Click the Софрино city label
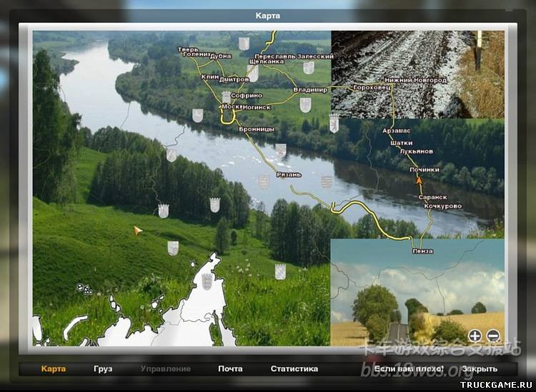This screenshot has width=536, height=392. [247, 96]
